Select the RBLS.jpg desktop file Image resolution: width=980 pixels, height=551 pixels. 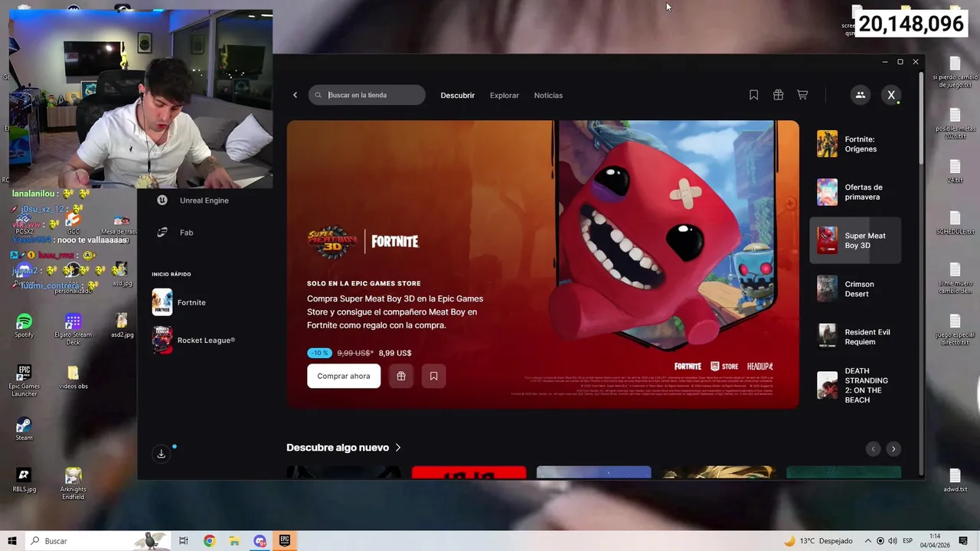click(24, 481)
